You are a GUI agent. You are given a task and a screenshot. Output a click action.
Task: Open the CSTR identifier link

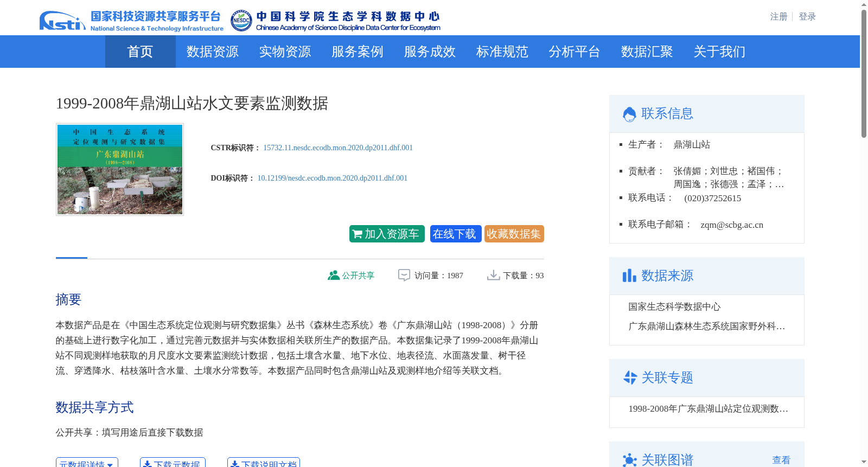click(338, 148)
